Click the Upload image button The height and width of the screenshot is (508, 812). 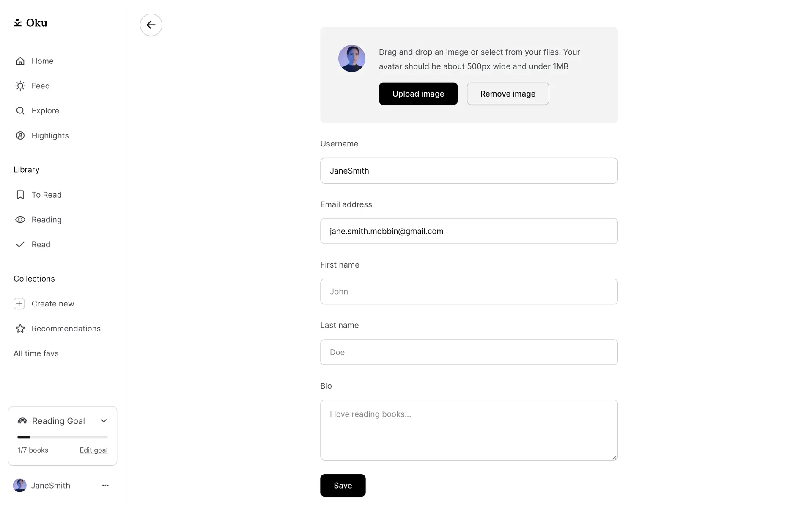pos(418,94)
